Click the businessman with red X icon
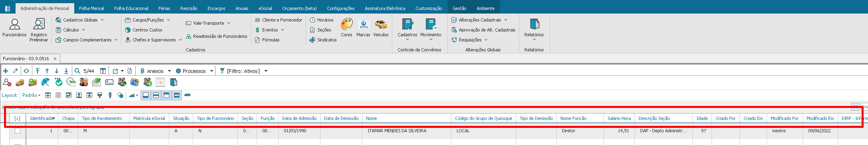The height and width of the screenshot is (145, 868). (x=84, y=82)
